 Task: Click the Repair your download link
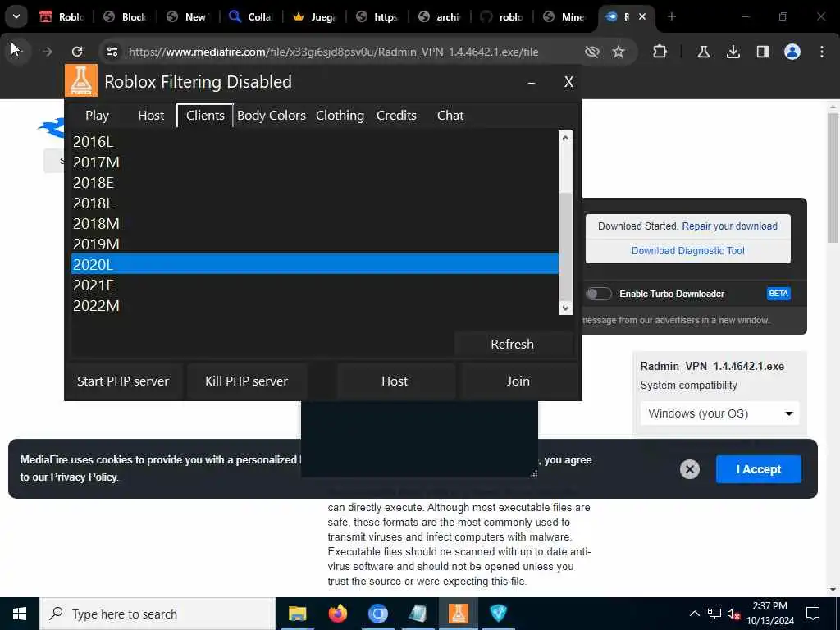pyautogui.click(x=729, y=226)
